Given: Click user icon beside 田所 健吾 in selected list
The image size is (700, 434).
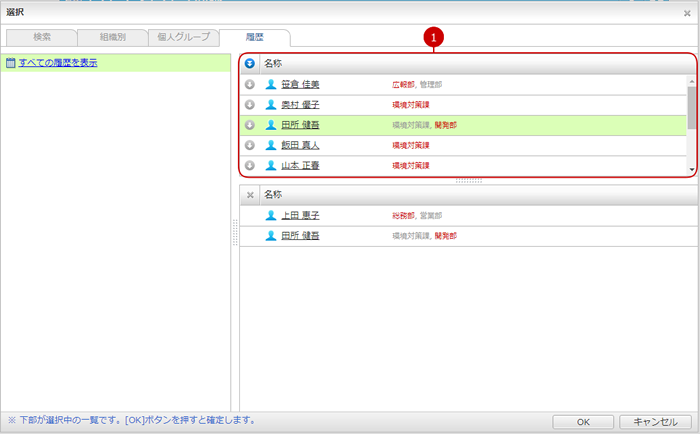Looking at the screenshot, I should (x=271, y=236).
